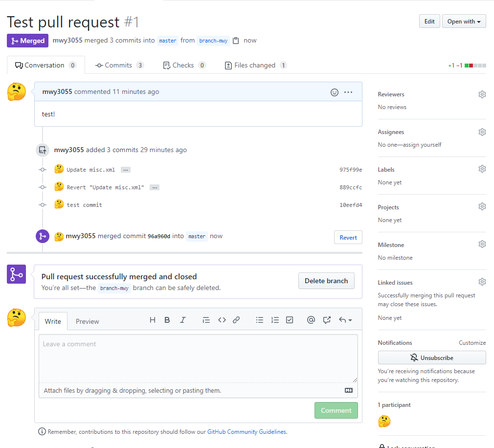Add a task list
Screen dimensions: 494x448
[290, 320]
